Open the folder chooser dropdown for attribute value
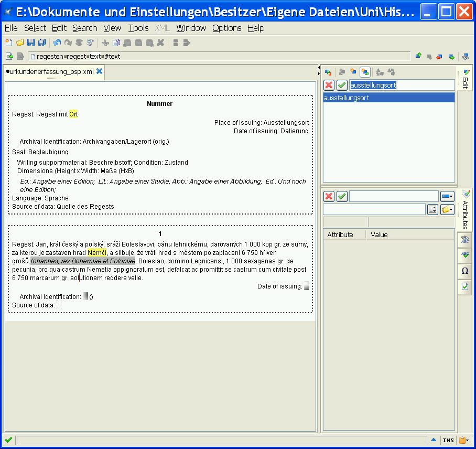This screenshot has width=476, height=449. 447,209
